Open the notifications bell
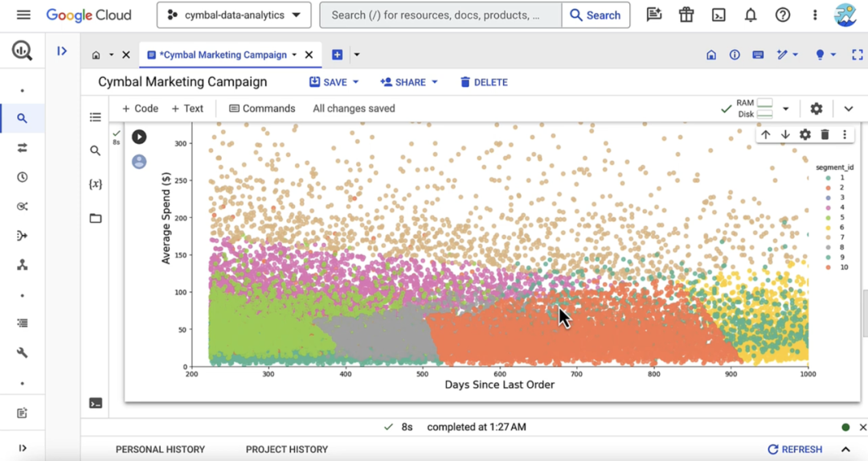 [751, 15]
